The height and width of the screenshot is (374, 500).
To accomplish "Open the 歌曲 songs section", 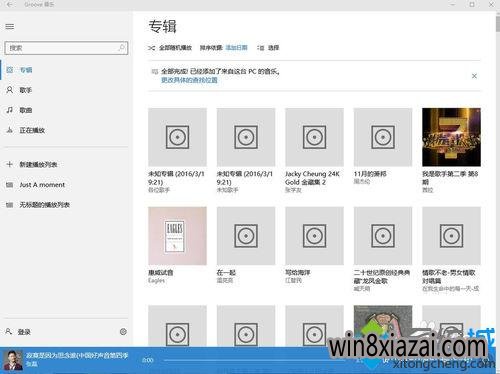I will (65, 110).
